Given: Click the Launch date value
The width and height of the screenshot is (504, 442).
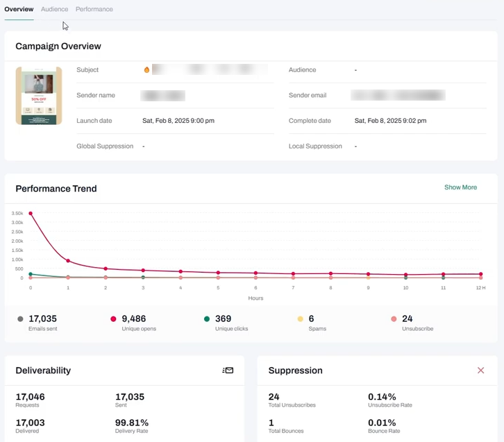Looking at the screenshot, I should click(178, 121).
